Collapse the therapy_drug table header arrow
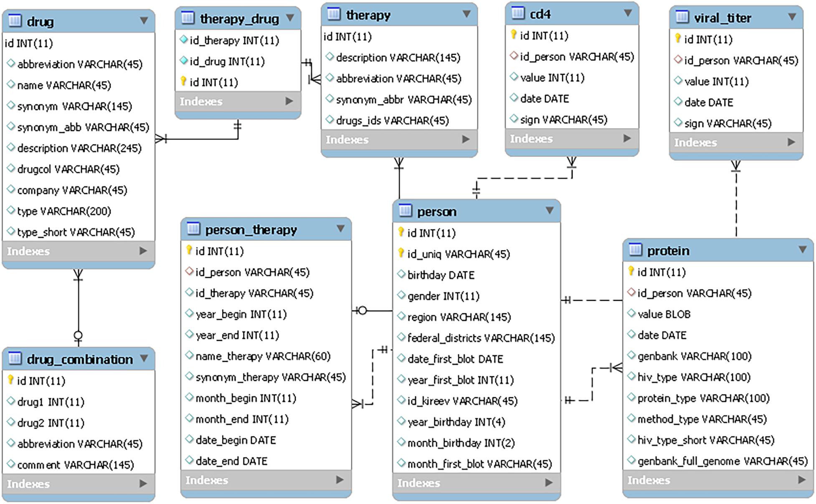This screenshot has width=816, height=504. click(290, 18)
